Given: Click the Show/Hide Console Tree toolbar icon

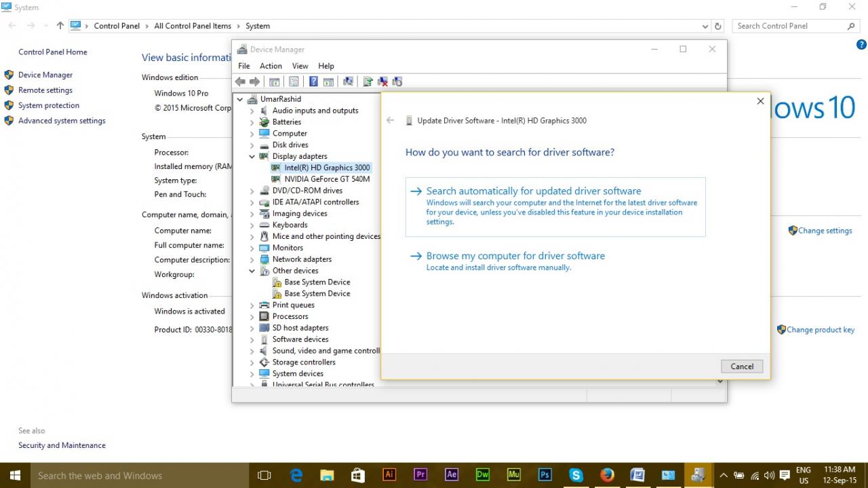Looking at the screenshot, I should click(x=274, y=81).
